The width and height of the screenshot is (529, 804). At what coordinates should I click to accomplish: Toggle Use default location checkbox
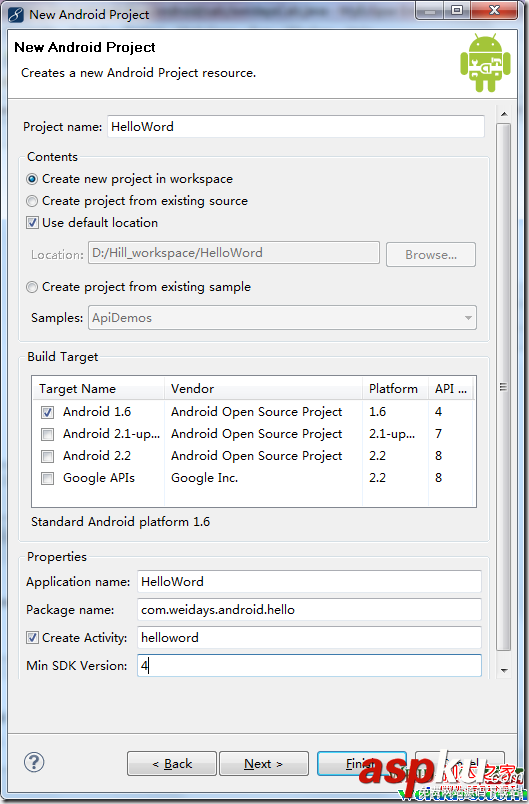32,223
